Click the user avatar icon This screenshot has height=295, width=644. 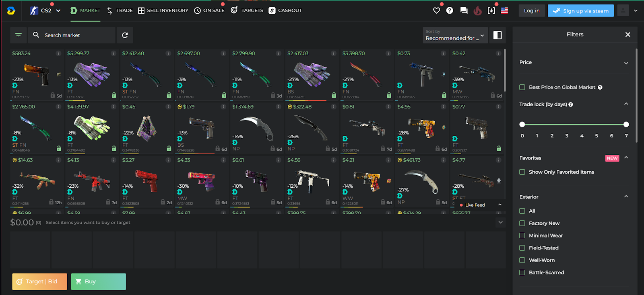pos(623,10)
